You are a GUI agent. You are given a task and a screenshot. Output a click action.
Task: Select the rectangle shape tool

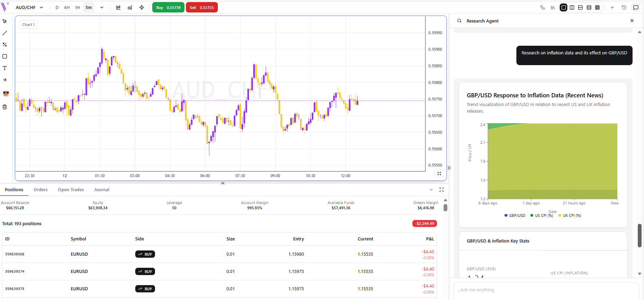coord(5,56)
